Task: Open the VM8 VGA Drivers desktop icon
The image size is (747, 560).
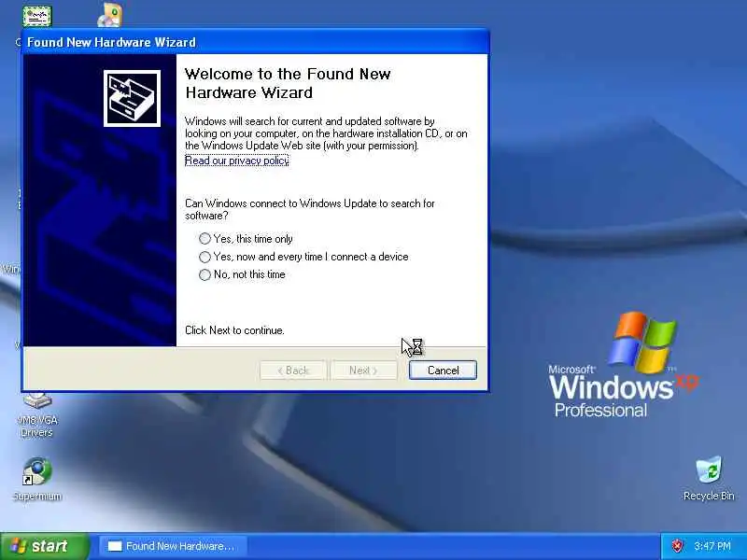Action: [37, 415]
